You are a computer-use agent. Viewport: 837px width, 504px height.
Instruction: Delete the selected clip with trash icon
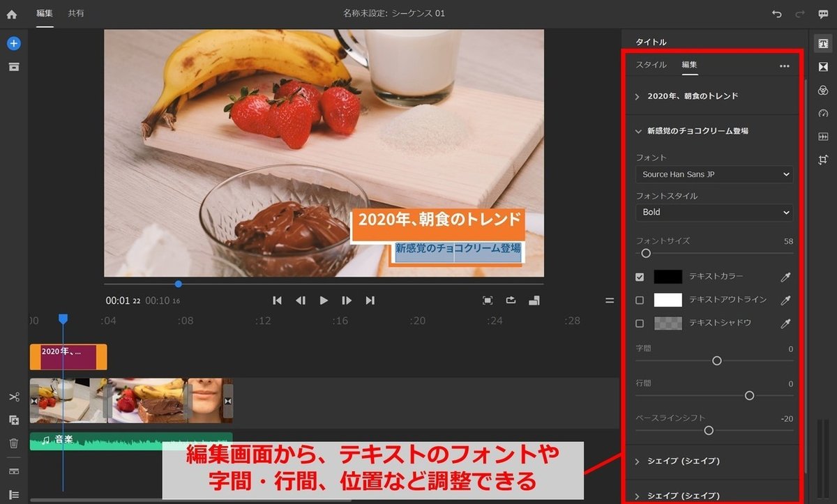pyautogui.click(x=14, y=441)
